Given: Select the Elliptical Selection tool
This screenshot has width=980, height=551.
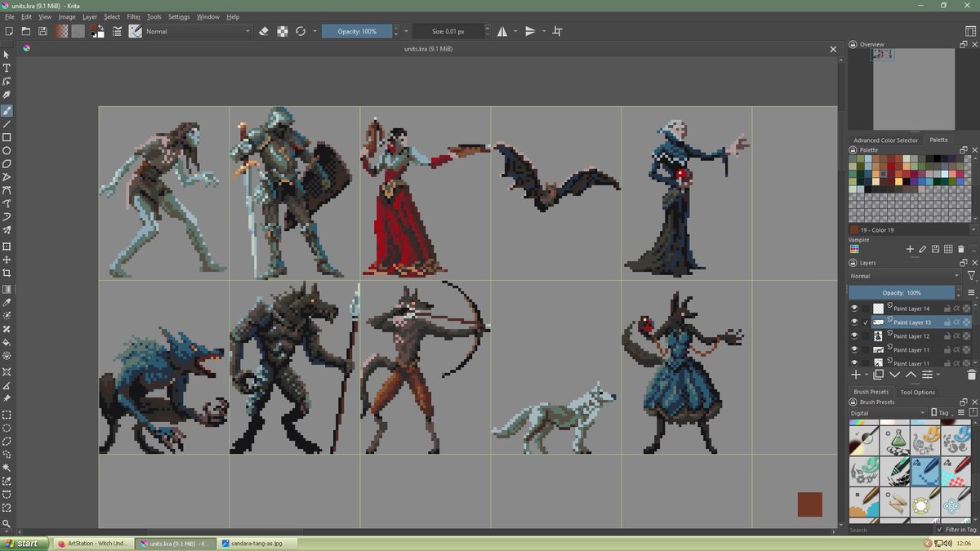Looking at the screenshot, I should [7, 428].
